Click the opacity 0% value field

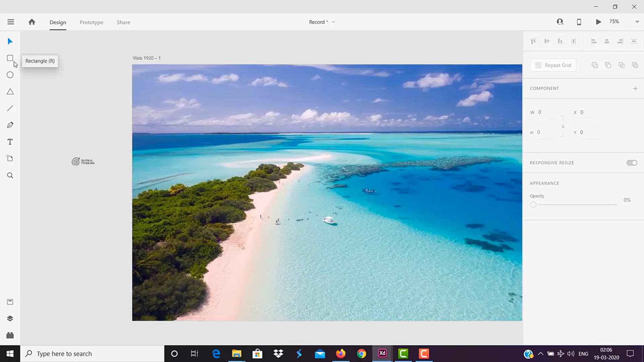tap(627, 200)
